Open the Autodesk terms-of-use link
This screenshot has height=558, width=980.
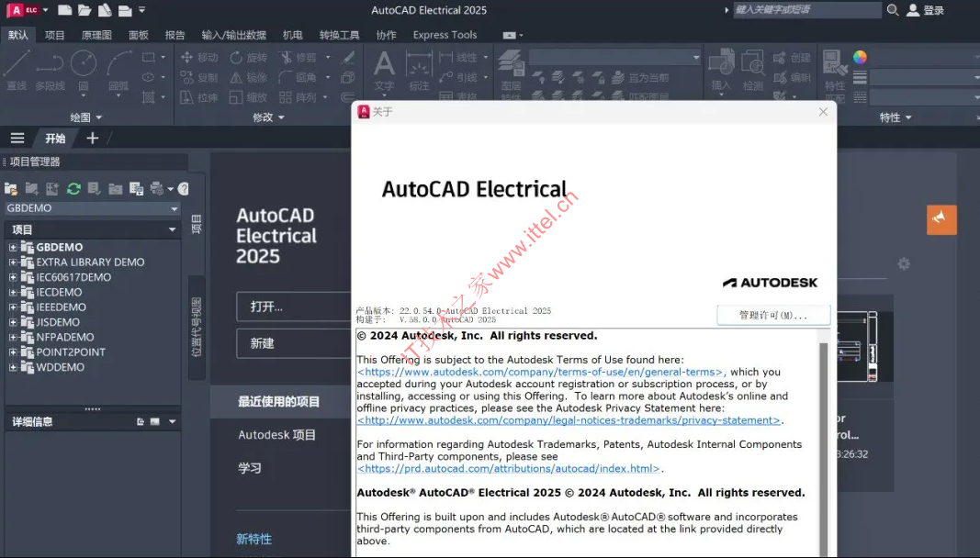point(541,372)
